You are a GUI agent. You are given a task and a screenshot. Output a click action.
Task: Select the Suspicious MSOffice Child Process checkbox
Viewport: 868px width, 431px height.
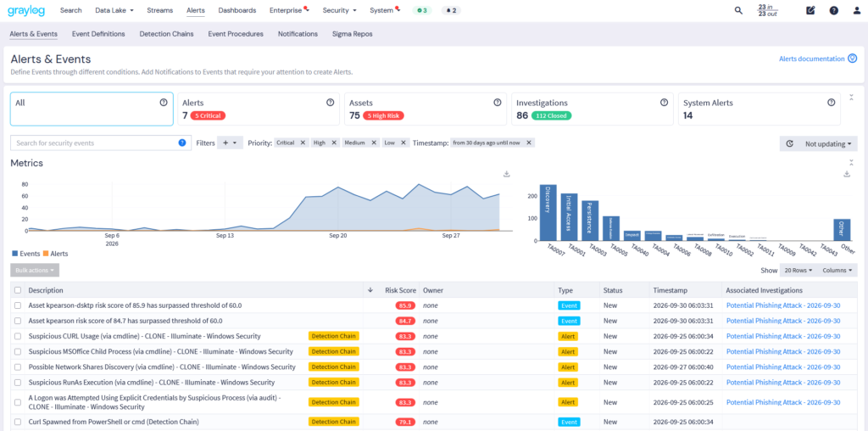coord(19,352)
